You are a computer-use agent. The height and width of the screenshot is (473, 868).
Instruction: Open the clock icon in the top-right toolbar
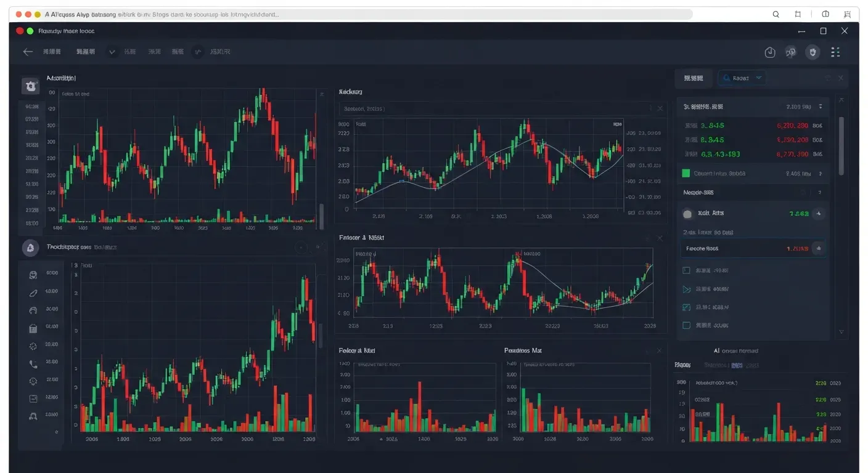coord(770,52)
